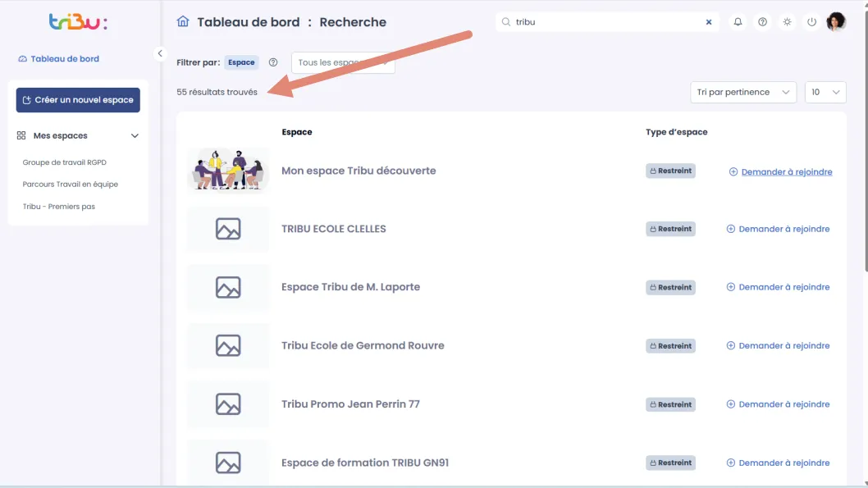Viewport: 868px width, 488px height.
Task: Click the search magnifier icon
Action: [506, 22]
